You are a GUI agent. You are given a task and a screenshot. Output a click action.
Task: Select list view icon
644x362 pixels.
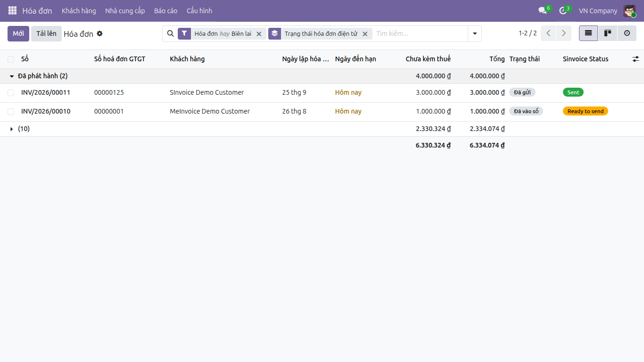(588, 33)
